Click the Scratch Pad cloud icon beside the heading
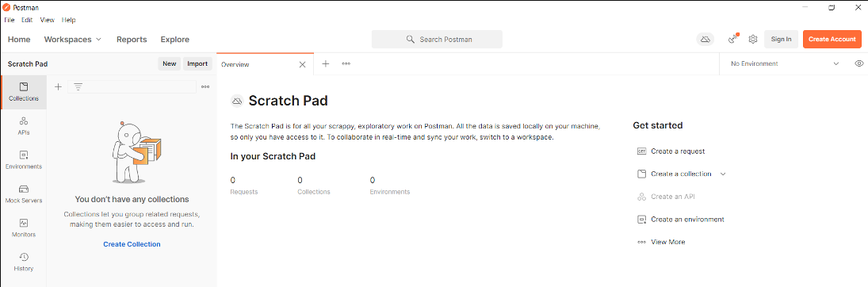The height and width of the screenshot is (287, 868). pos(237,101)
